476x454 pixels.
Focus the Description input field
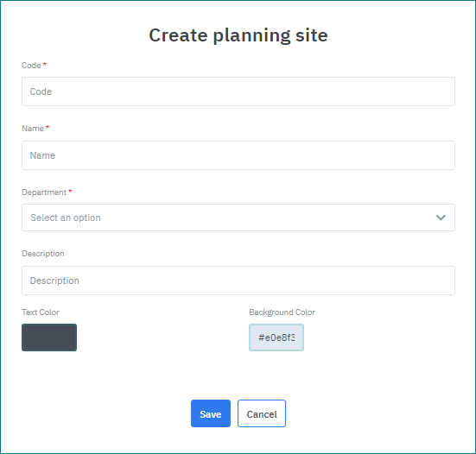tap(238, 281)
